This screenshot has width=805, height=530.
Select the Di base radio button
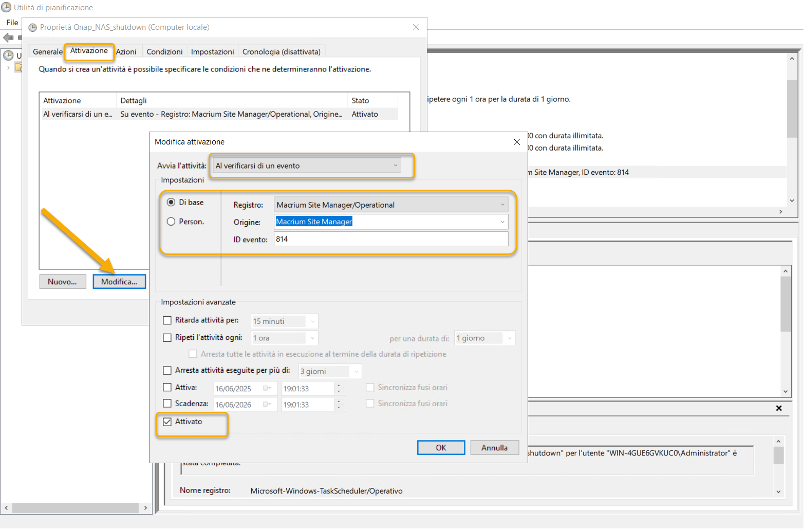point(171,202)
